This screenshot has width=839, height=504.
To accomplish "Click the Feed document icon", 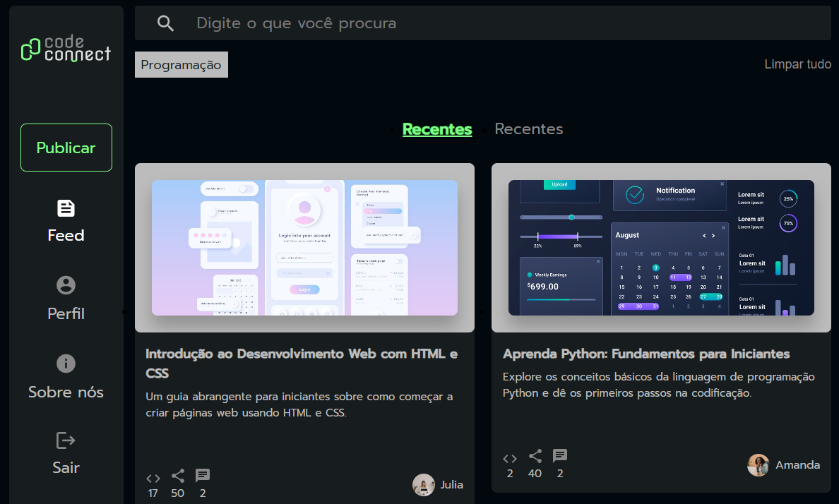I will click(x=66, y=208).
